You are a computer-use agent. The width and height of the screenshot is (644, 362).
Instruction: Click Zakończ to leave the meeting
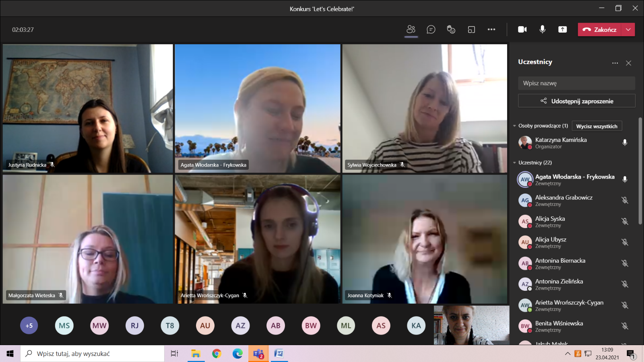pos(600,29)
